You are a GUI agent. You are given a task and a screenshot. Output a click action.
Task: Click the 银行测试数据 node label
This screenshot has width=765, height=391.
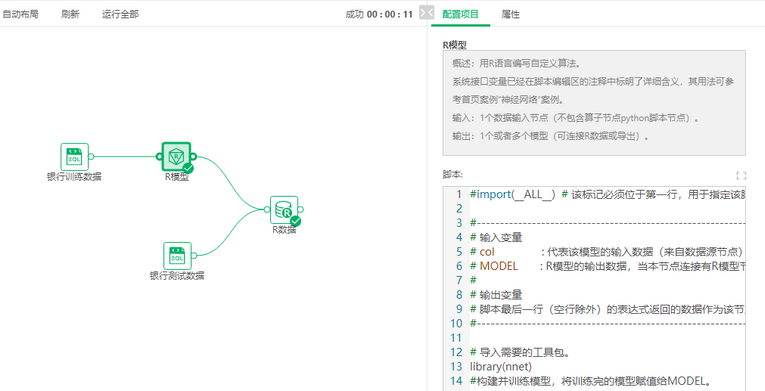pos(177,276)
